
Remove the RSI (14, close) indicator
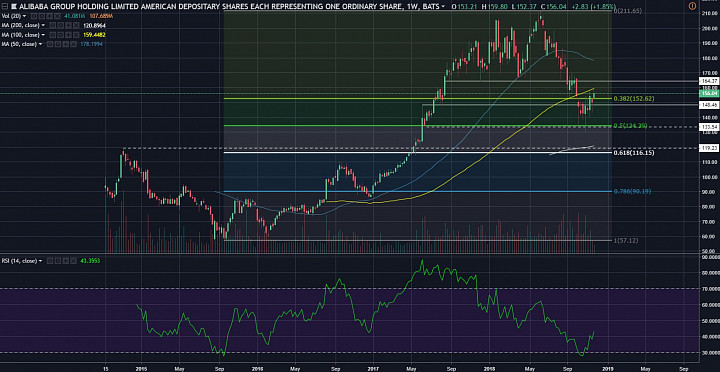73,261
